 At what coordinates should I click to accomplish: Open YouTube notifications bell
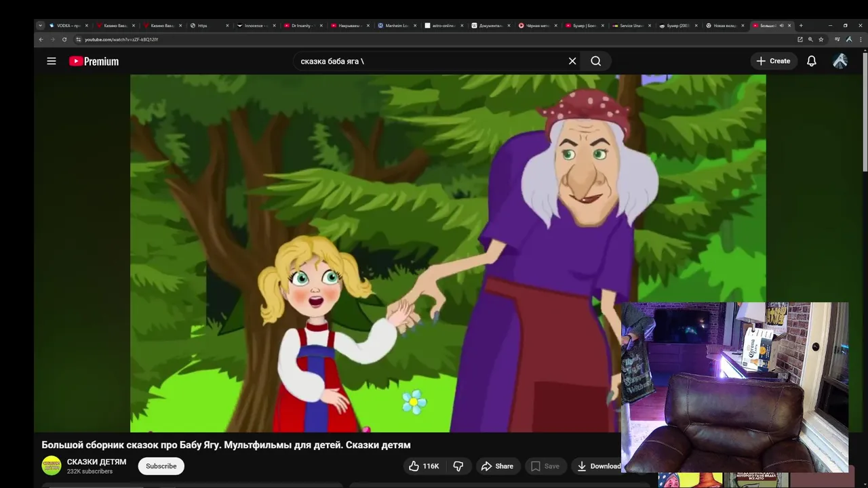point(812,61)
